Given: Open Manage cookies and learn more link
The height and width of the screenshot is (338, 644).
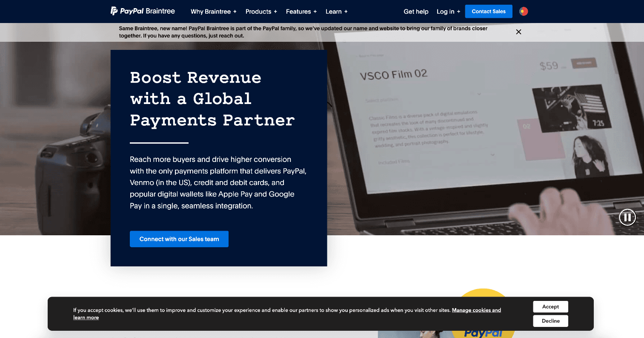Looking at the screenshot, I should [476, 310].
